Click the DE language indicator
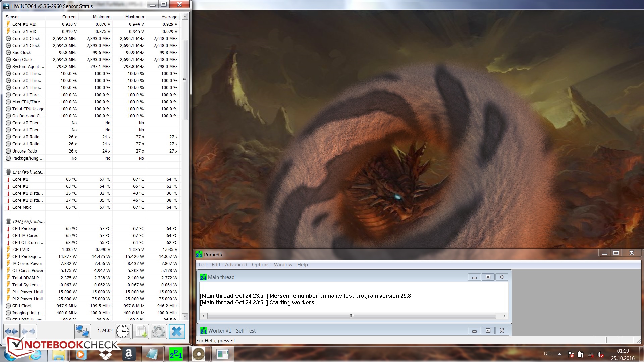Screen dimensions: 644x362 point(547,354)
